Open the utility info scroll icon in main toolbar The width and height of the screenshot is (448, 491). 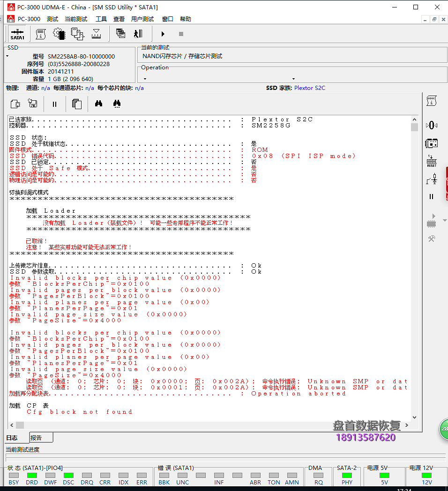tap(41, 34)
